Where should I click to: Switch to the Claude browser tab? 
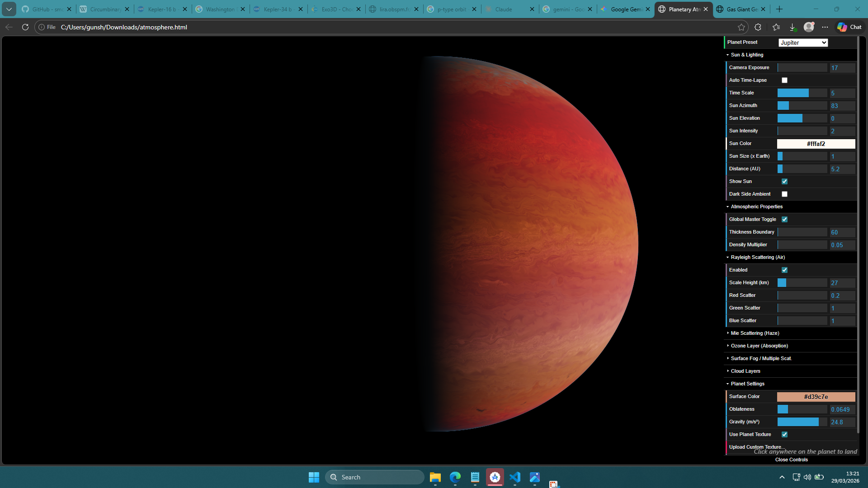(504, 9)
